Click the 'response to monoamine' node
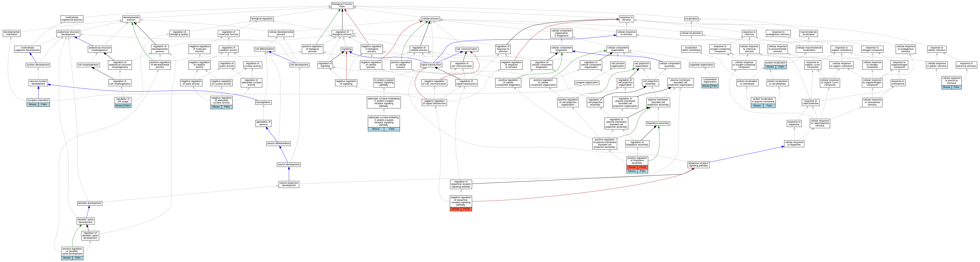The image size is (980, 262). tap(898, 83)
